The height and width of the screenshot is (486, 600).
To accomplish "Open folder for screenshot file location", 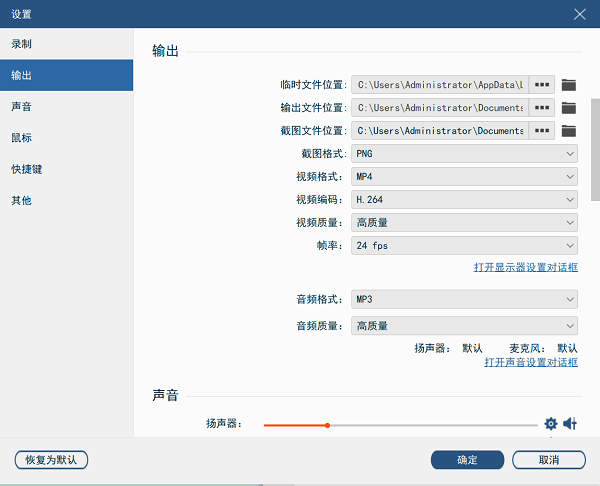I will pyautogui.click(x=569, y=131).
